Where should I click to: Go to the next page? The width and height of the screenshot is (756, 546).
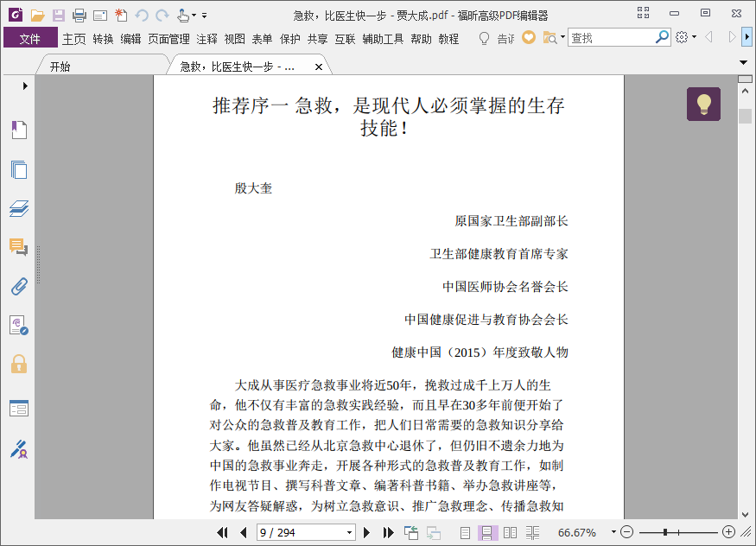coord(366,532)
